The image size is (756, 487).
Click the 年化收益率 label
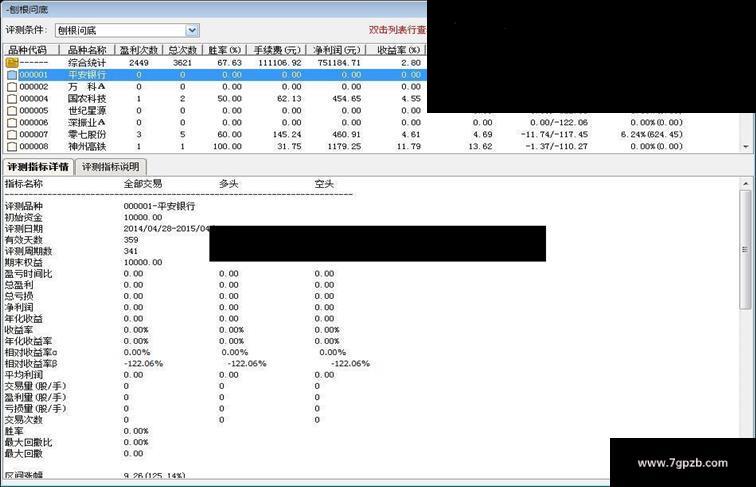(x=28, y=341)
